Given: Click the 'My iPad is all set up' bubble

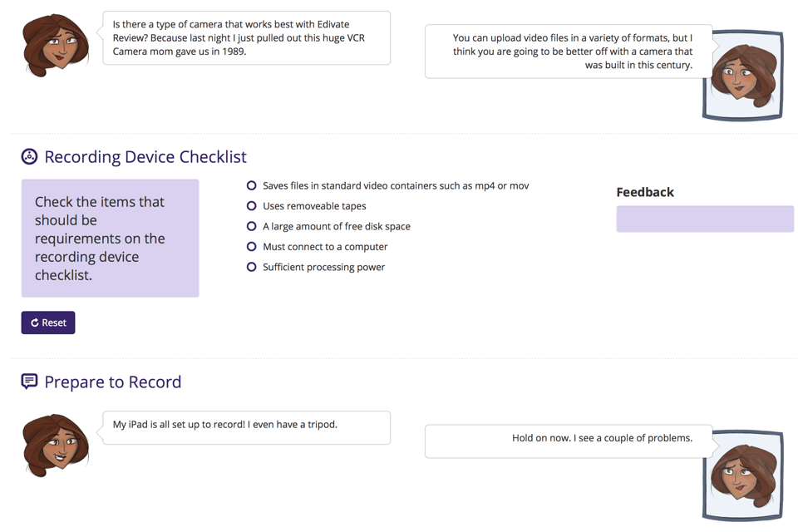Looking at the screenshot, I should [x=246, y=427].
